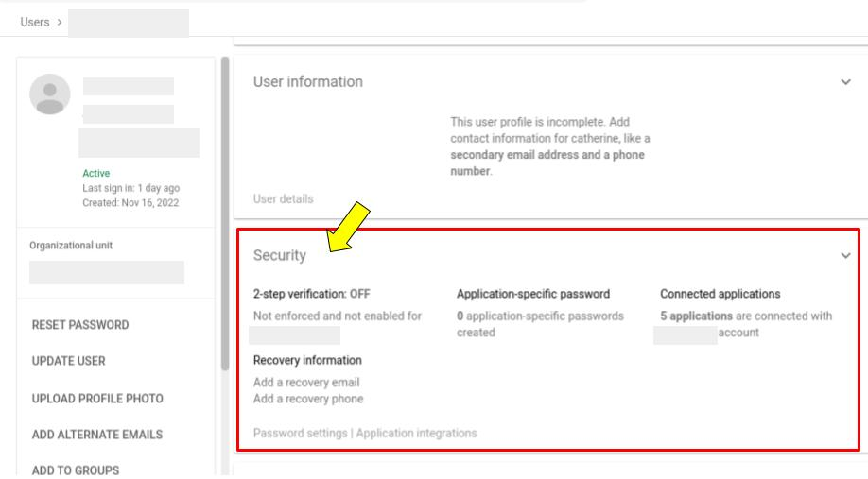Click the left panel vertical scrollbar
This screenshot has height=479, width=868.
[x=225, y=214]
